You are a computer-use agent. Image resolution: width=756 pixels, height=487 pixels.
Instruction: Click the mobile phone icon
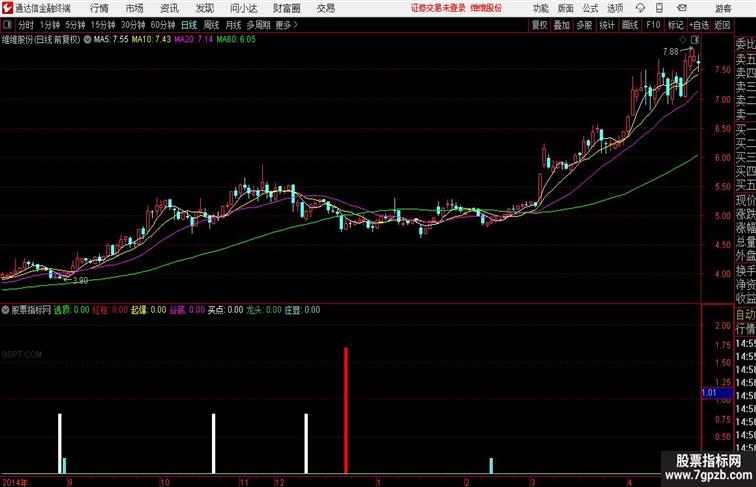point(659,8)
